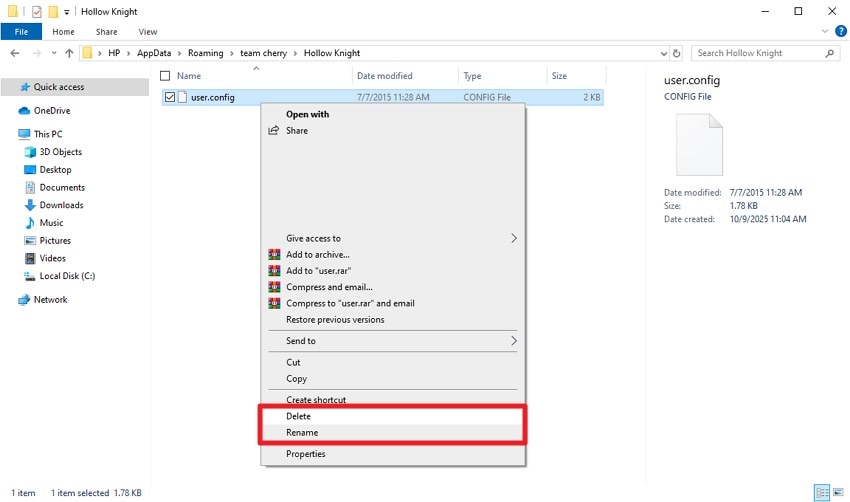The height and width of the screenshot is (502, 850).
Task: Open the Help question mark icon
Action: tap(841, 31)
